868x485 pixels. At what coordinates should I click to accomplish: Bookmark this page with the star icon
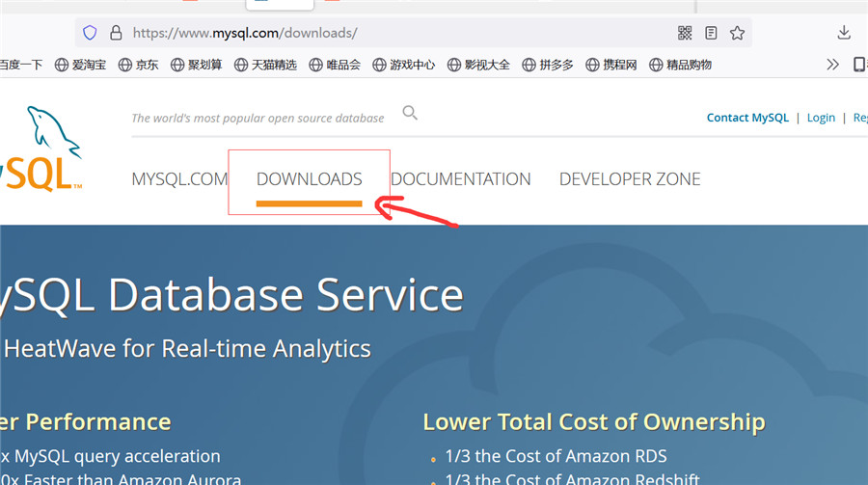tap(737, 33)
